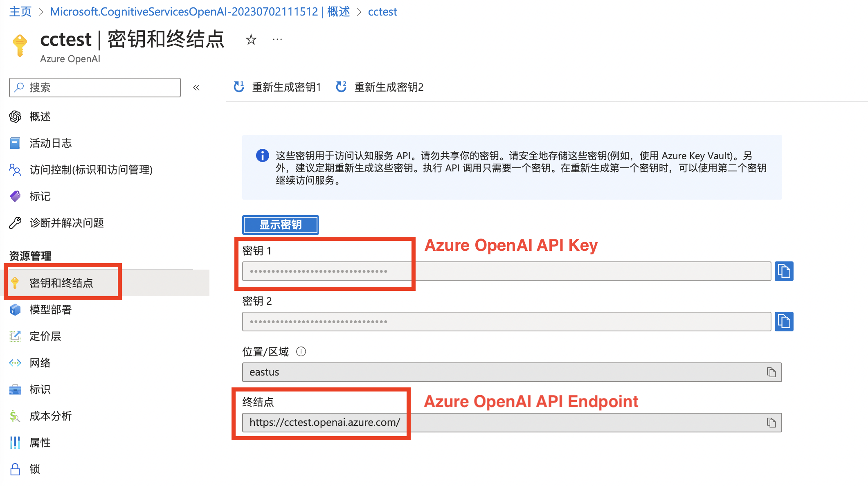Open the more options ellipsis menu
Screen dimensions: 868x486
coord(277,40)
